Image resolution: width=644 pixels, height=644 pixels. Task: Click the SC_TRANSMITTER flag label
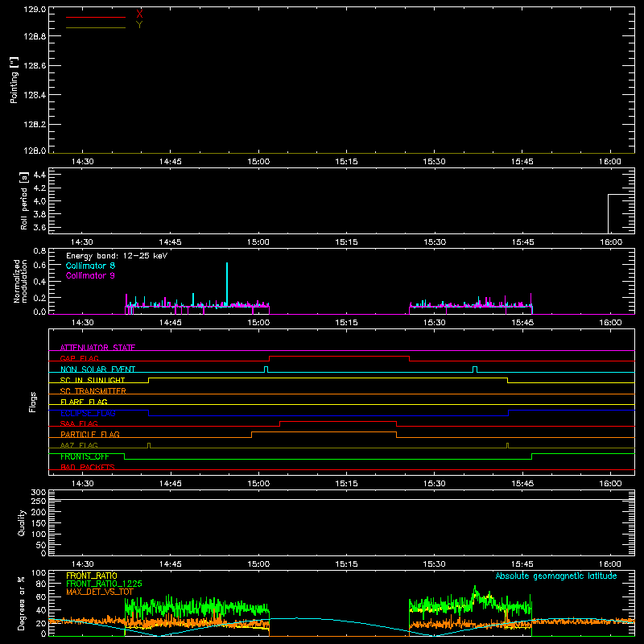pyautogui.click(x=93, y=391)
